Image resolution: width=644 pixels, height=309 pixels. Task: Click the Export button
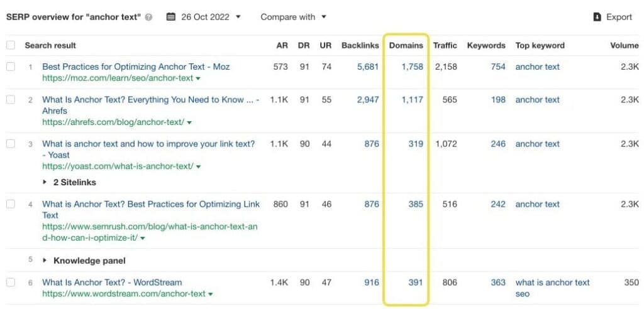point(613,17)
